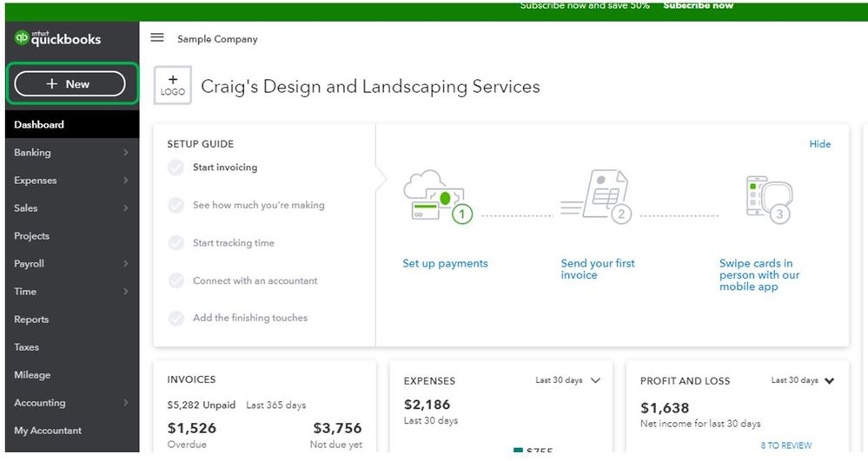This screenshot has height=461, width=868.
Task: Click the $2,186 expenses total
Action: (x=427, y=405)
